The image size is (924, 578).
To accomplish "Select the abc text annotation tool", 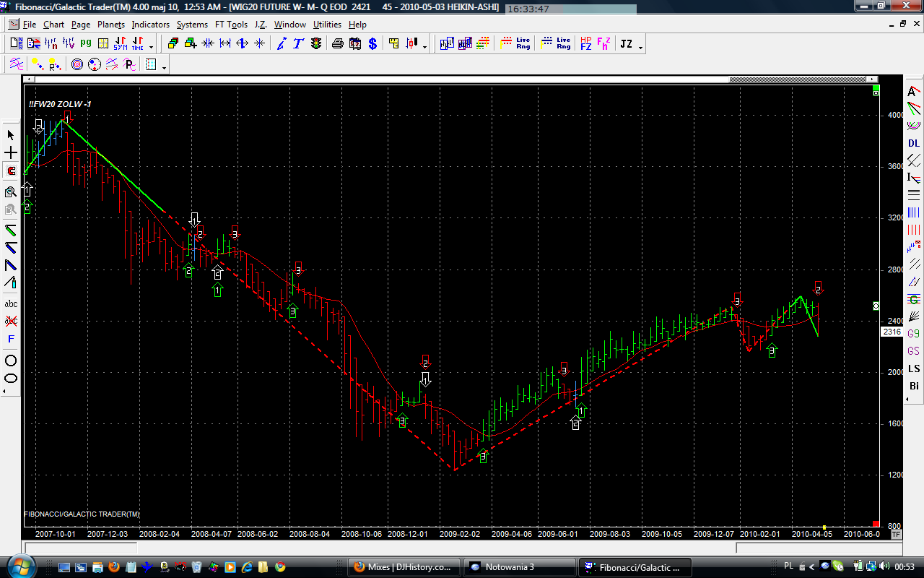I will 11,304.
